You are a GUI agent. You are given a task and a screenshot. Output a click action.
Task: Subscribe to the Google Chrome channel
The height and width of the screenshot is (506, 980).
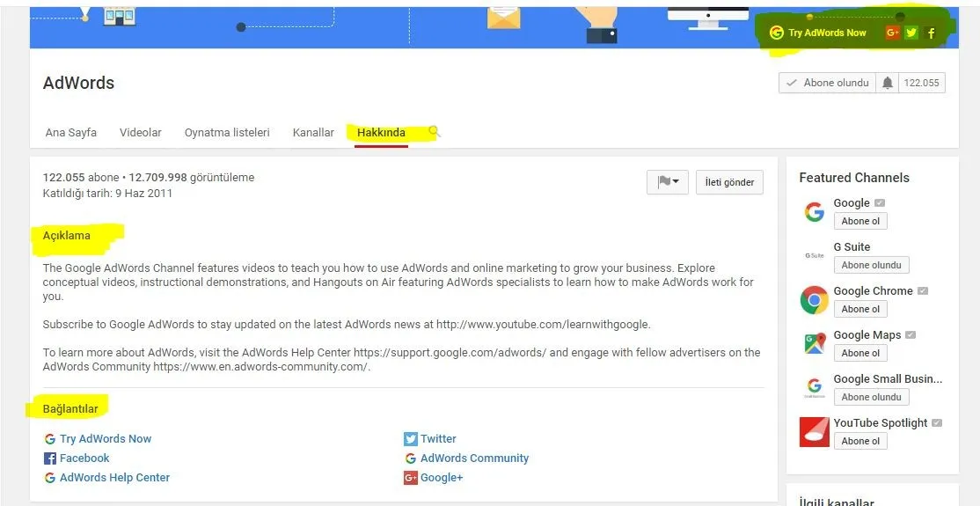(860, 309)
